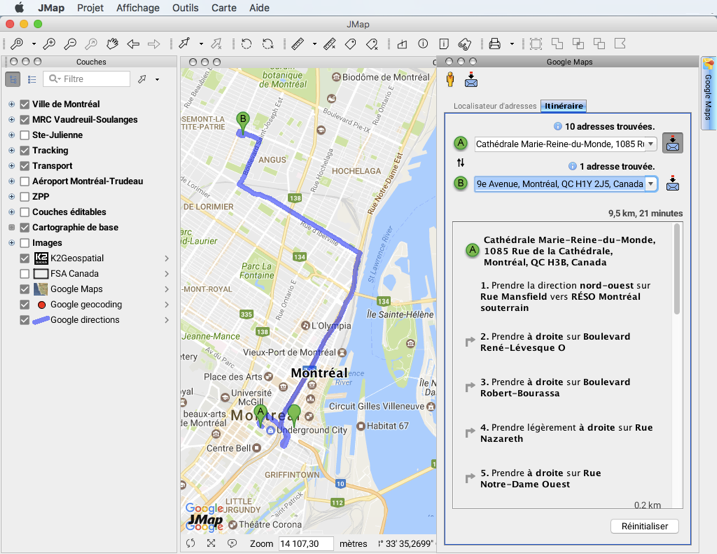Expand the Ville de Montréal group

pos(11,104)
